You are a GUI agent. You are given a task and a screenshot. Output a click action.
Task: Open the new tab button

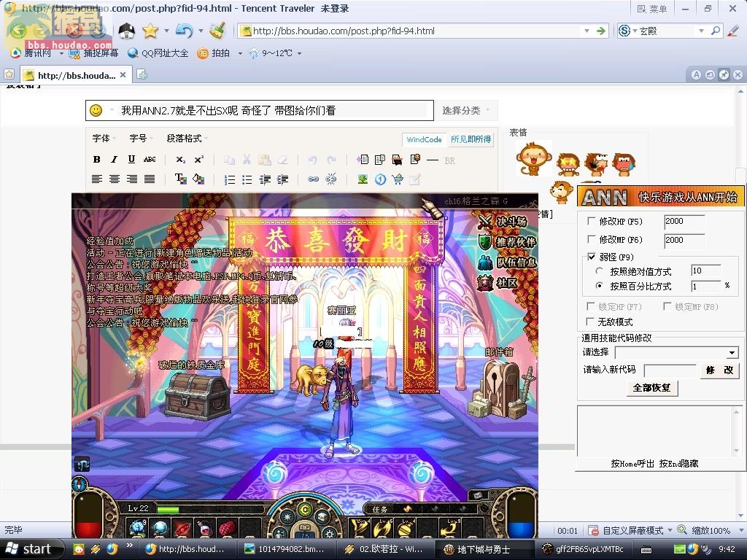pos(142,74)
